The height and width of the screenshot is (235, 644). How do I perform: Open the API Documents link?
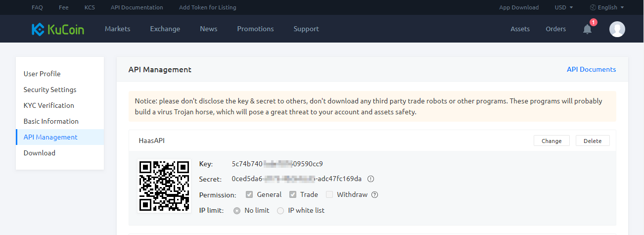591,69
